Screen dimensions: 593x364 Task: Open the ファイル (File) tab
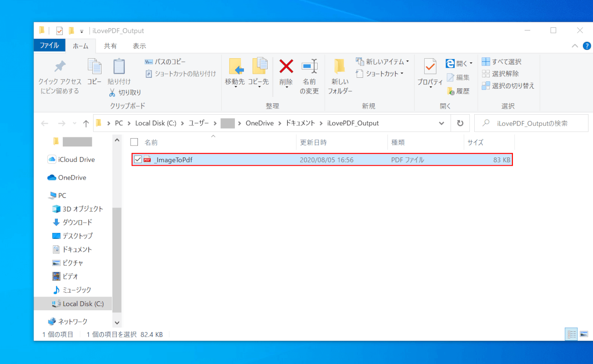point(49,45)
